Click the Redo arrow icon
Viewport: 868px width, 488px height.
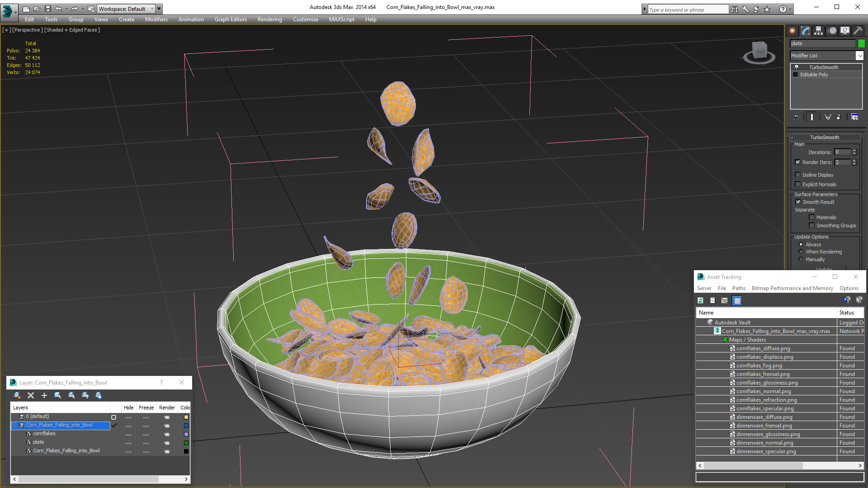tap(75, 9)
